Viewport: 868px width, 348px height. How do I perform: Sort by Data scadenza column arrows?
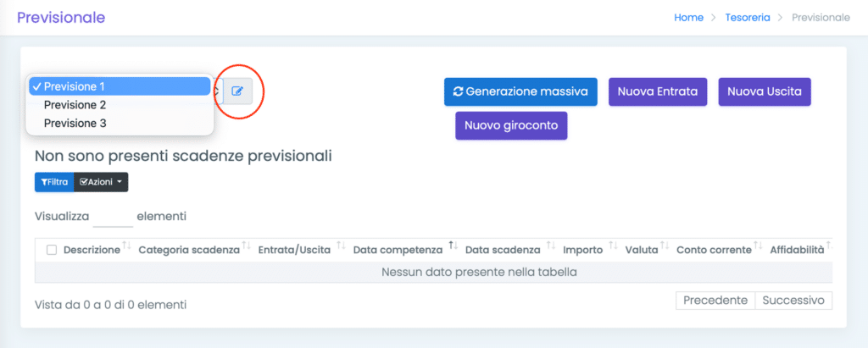[551, 246]
